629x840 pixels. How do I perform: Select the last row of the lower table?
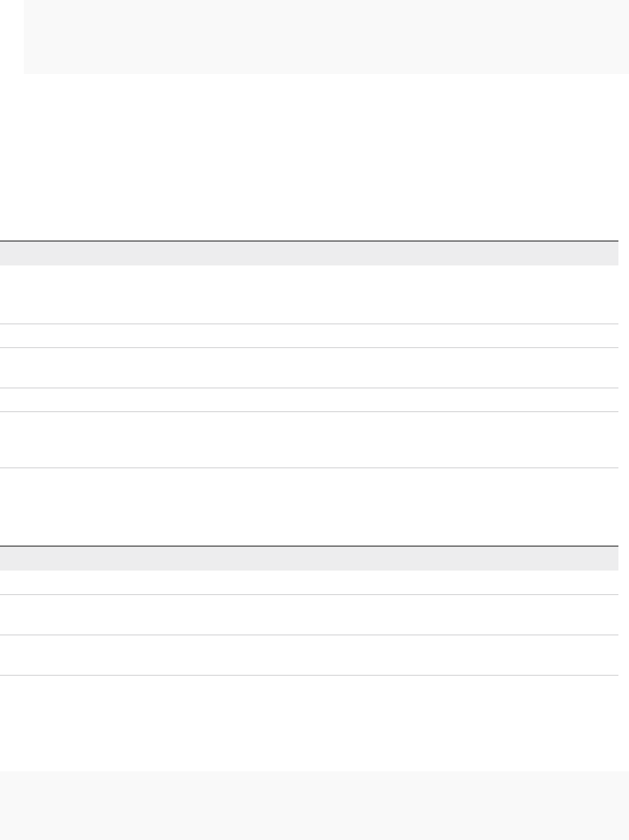[309, 655]
